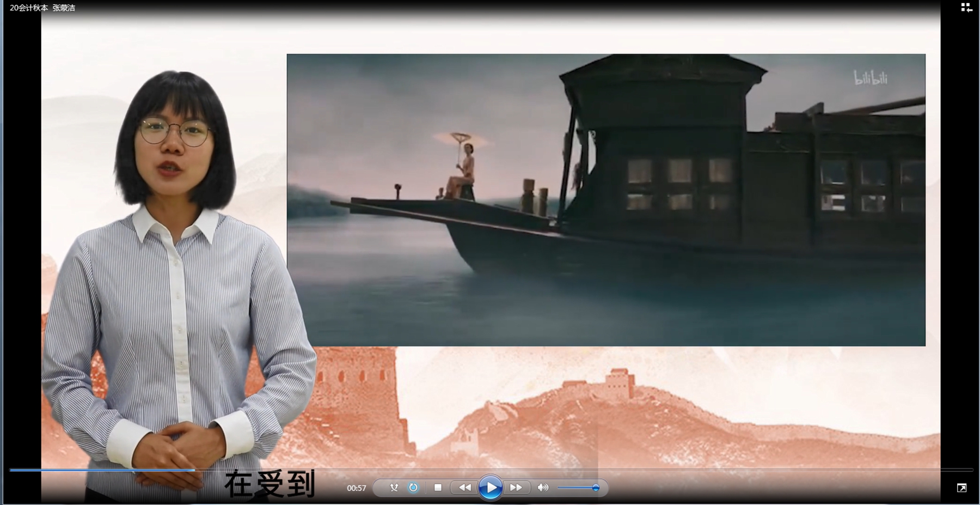Click the rewind/previous button
This screenshot has width=980, height=505.
(464, 488)
